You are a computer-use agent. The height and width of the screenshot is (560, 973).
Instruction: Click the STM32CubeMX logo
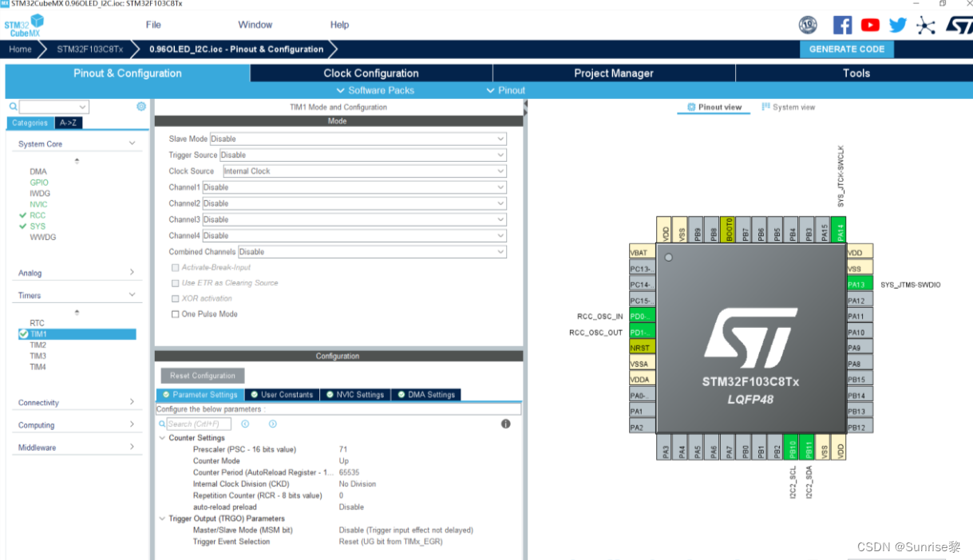click(x=23, y=26)
